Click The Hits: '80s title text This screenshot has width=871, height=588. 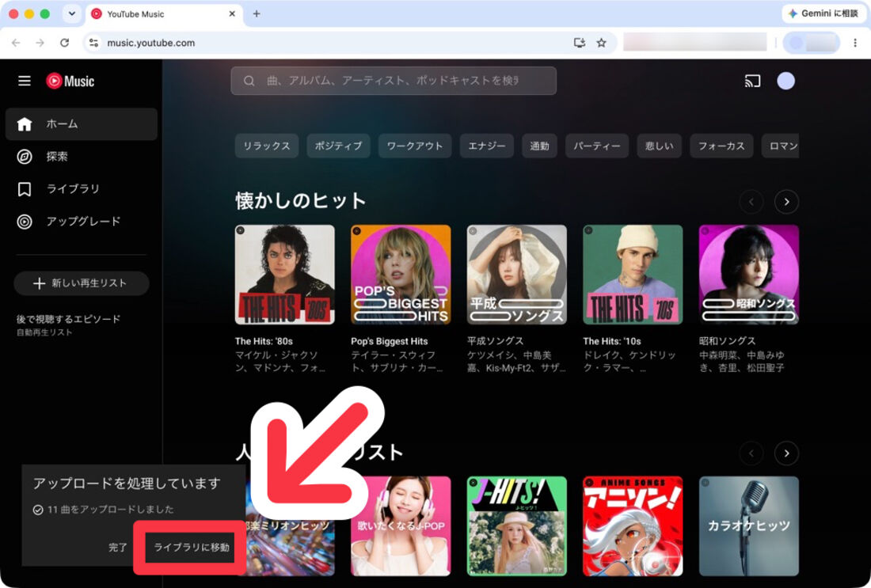(x=264, y=341)
